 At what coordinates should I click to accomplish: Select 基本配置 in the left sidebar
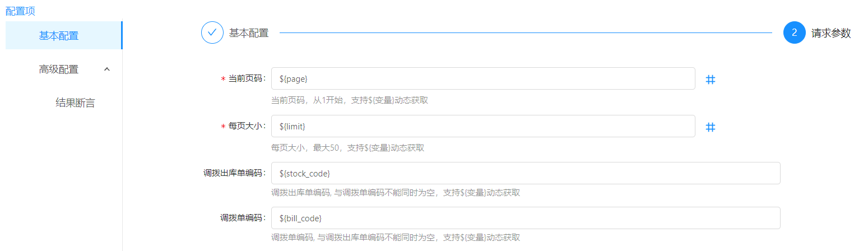59,36
